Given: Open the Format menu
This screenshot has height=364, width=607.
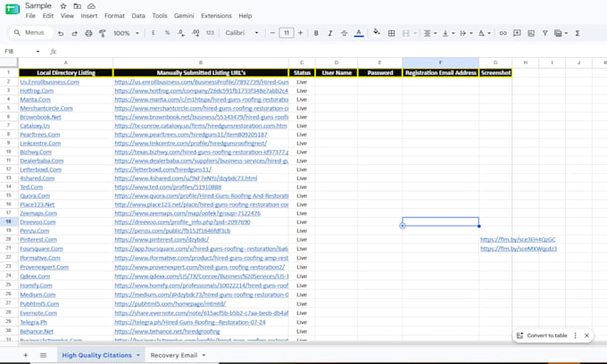Looking at the screenshot, I should (114, 16).
